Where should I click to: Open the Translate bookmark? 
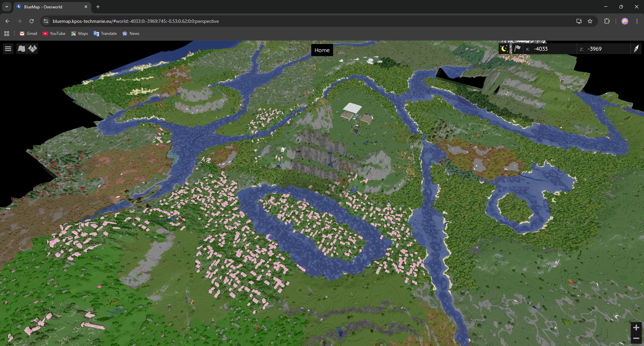coord(105,34)
